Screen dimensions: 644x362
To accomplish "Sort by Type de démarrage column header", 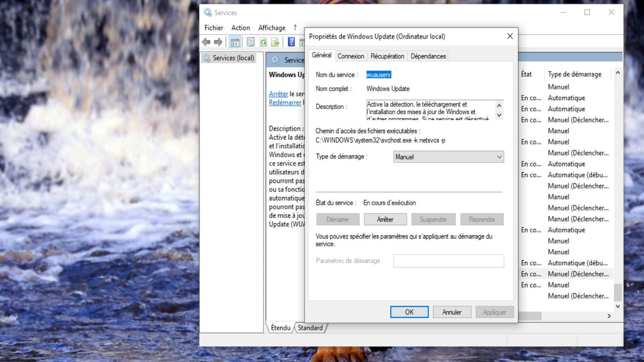I will coord(575,74).
